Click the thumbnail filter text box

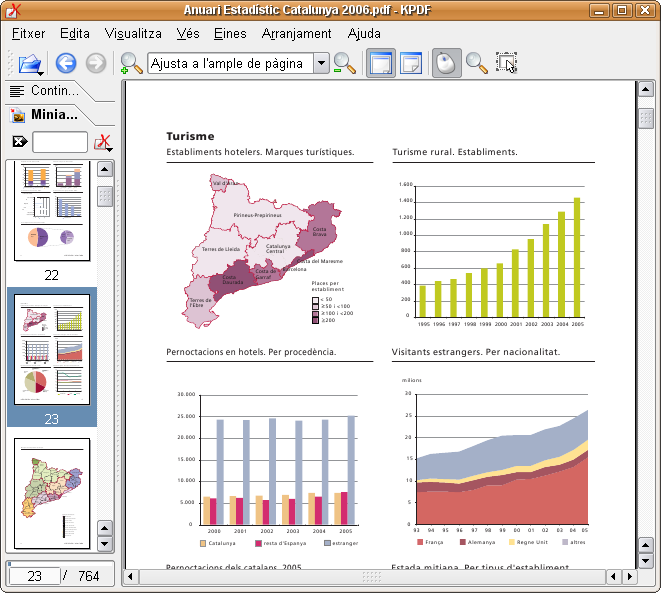click(x=60, y=142)
